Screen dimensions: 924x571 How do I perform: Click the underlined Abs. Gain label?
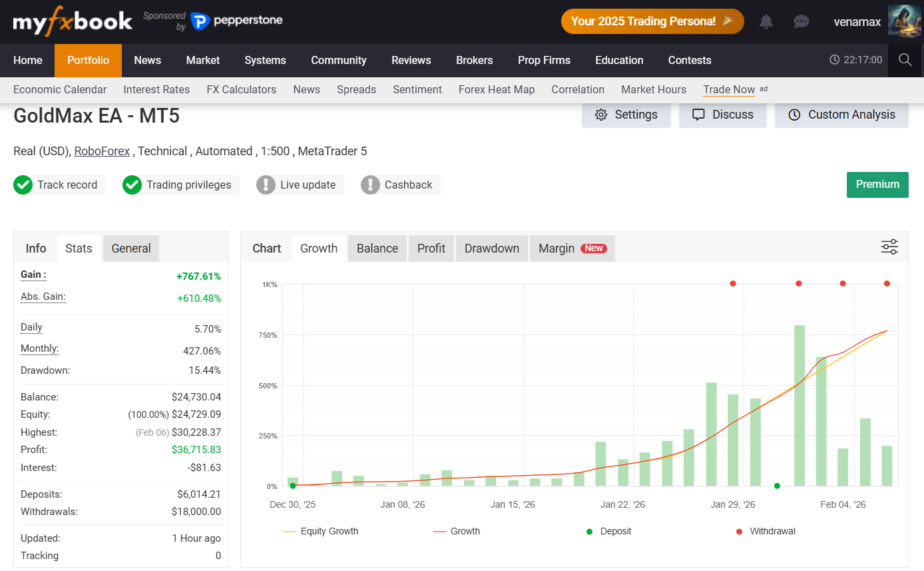pyautogui.click(x=43, y=296)
